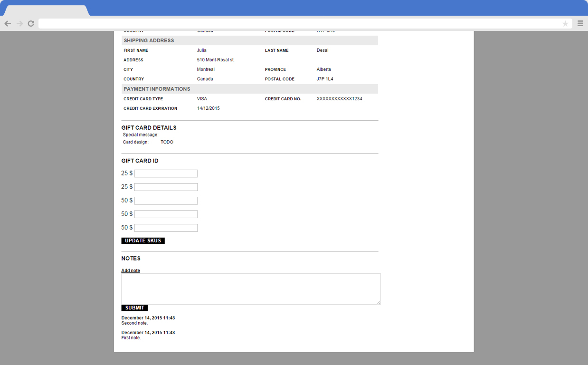The height and width of the screenshot is (365, 588).
Task: Click the notes textarea resize handle
Action: [378, 302]
